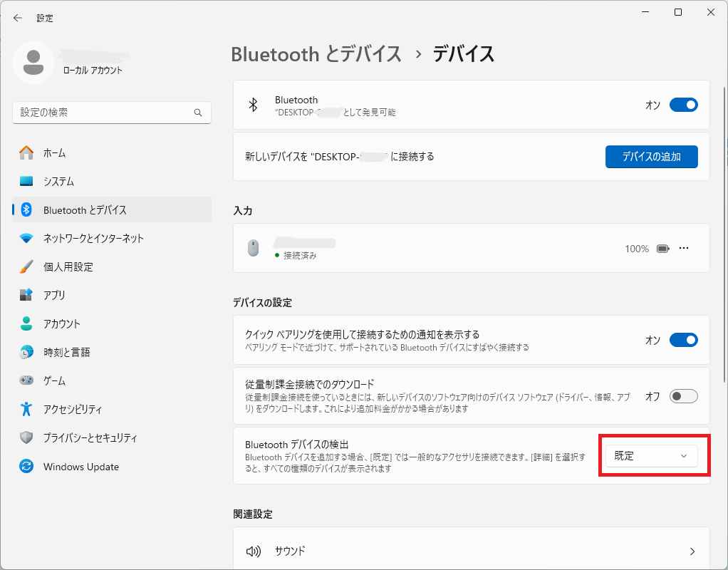
Task: Toggle クイック ペアリング notifications switch
Action: coord(683,340)
